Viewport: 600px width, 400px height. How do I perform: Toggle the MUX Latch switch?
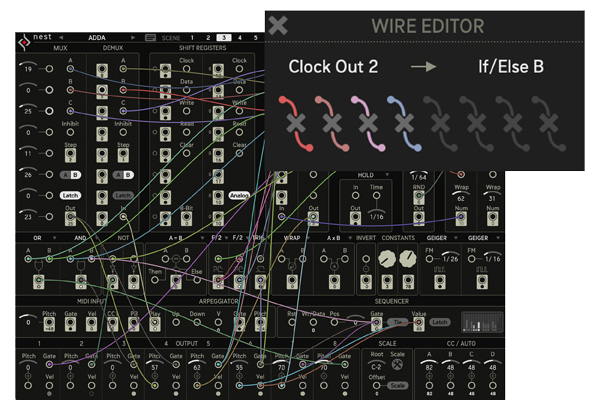pos(69,195)
